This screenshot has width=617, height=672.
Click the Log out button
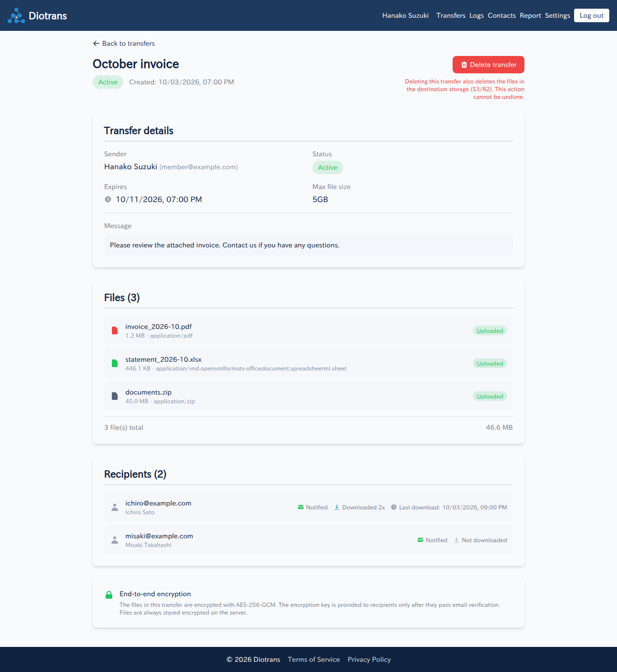pyautogui.click(x=591, y=15)
